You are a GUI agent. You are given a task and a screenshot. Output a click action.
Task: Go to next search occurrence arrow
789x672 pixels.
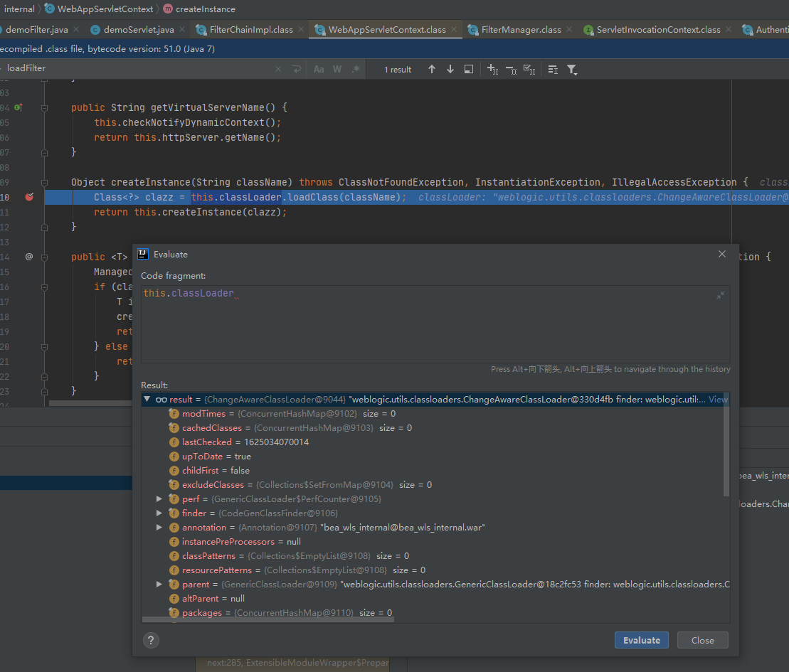[x=450, y=69]
